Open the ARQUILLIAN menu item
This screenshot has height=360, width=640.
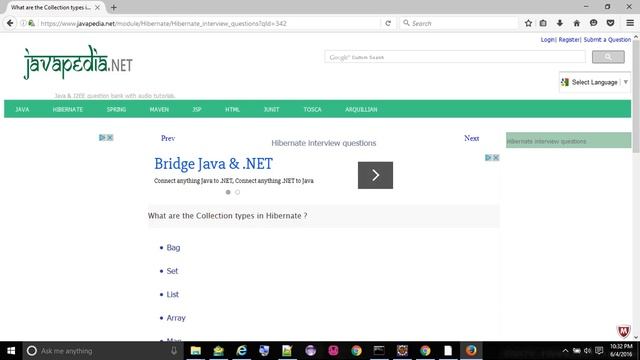361,109
